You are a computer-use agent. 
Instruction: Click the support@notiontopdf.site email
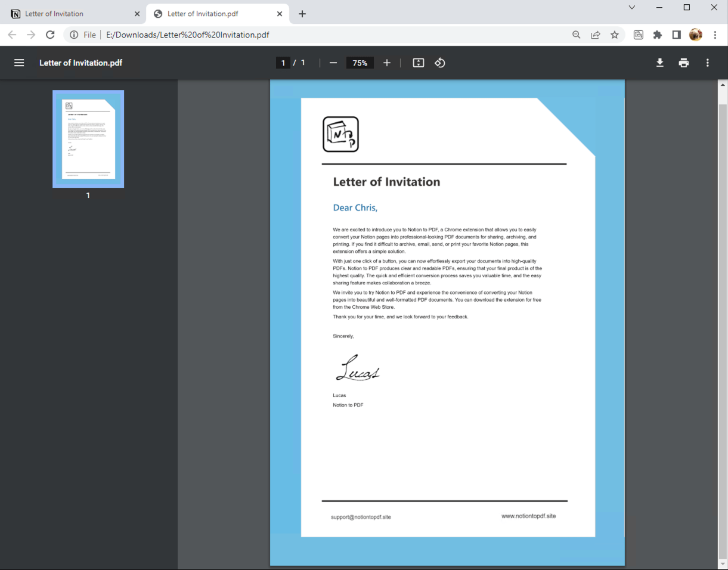click(x=361, y=517)
